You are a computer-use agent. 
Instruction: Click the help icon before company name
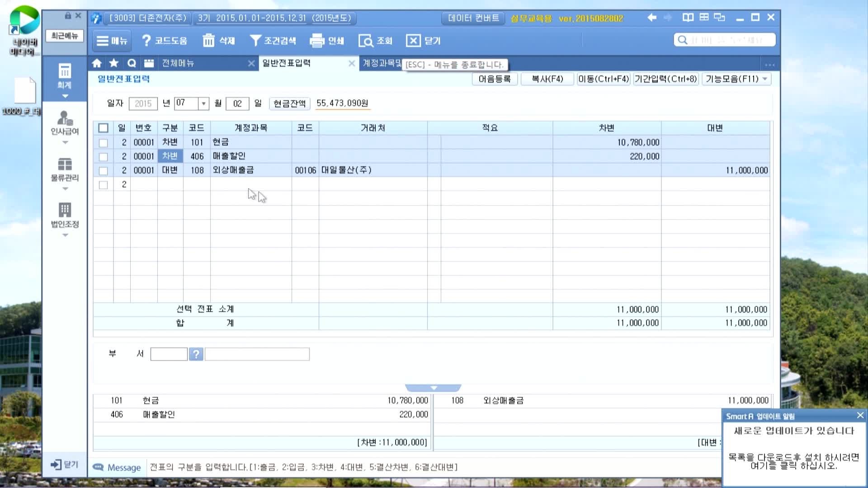[x=96, y=19]
